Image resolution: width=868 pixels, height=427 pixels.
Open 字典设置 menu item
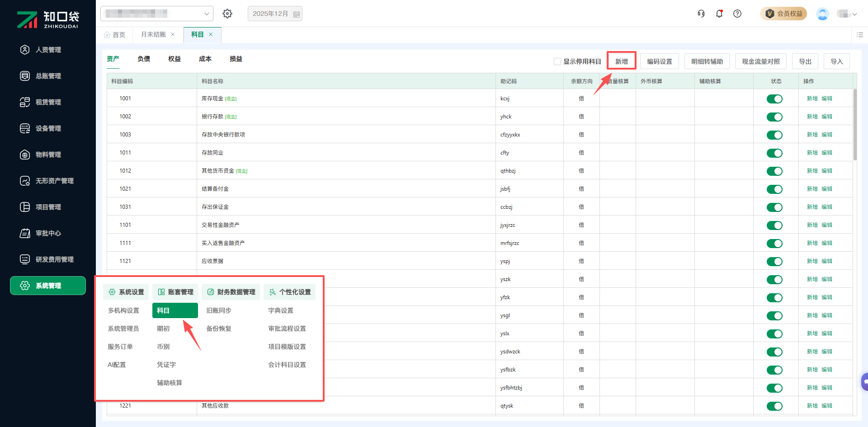[x=281, y=310]
